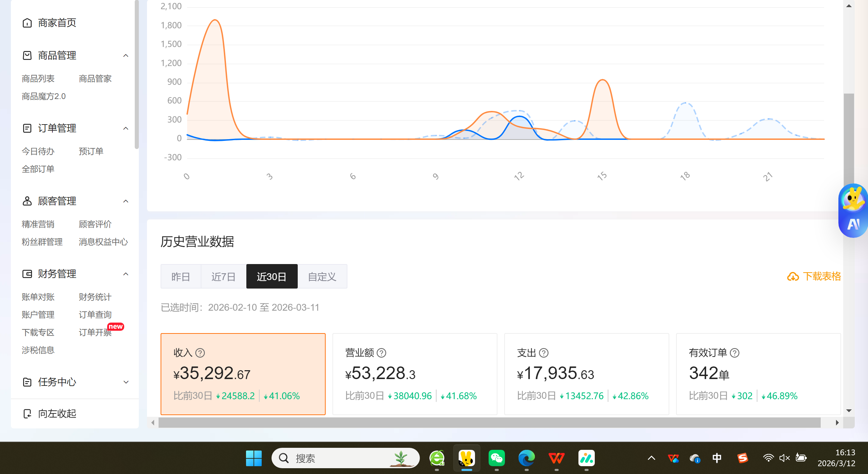This screenshot has width=868, height=474.
Task: Collapse the 商品管理 menu section
Action: point(126,55)
